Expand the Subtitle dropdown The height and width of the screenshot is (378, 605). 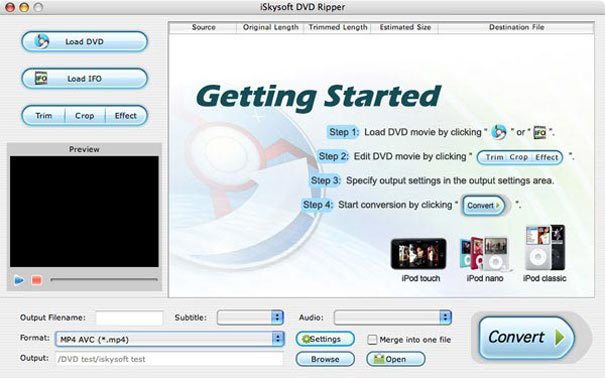(250, 317)
